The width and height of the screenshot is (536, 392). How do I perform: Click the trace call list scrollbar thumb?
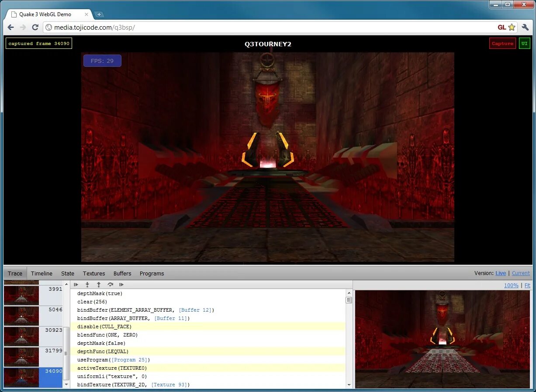pos(349,300)
